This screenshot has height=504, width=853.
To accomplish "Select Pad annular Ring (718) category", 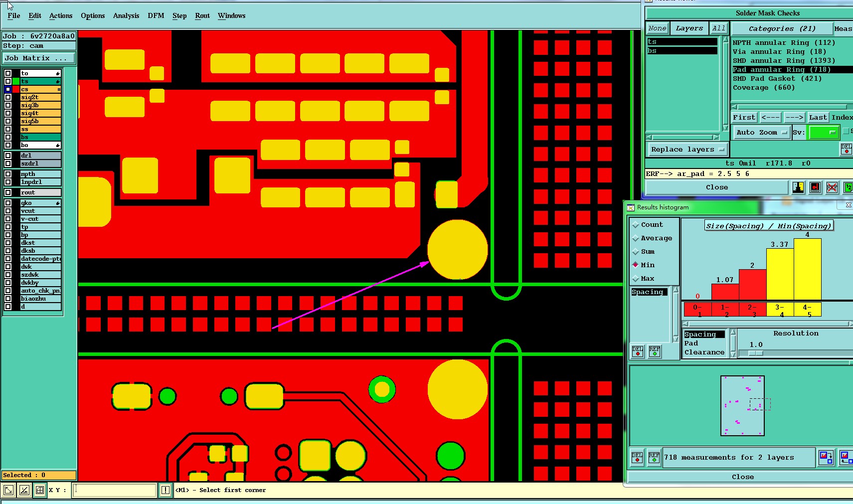I will pos(792,70).
